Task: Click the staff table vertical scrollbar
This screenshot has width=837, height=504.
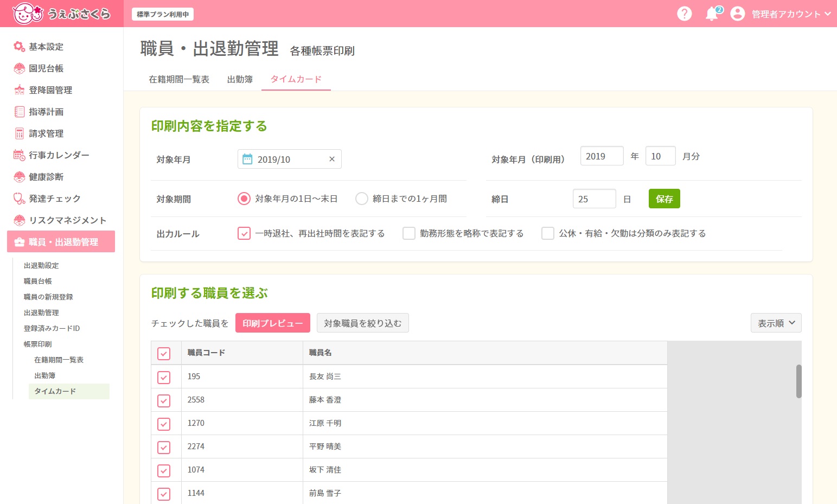Action: click(x=798, y=381)
